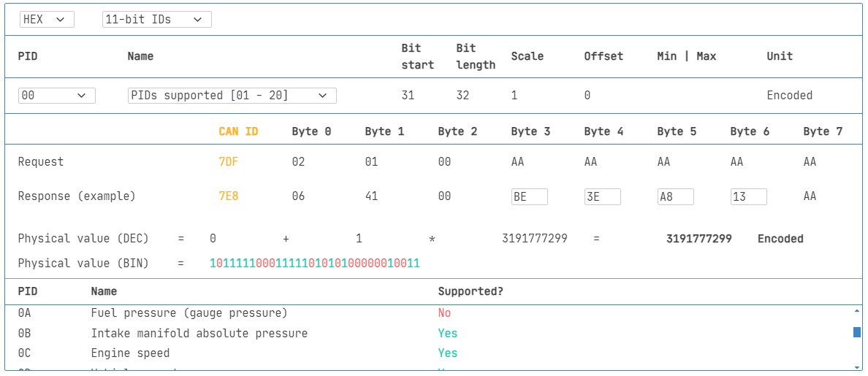Click the Min | Max column header
Viewport: 868px width, 376px height.
coord(686,56)
